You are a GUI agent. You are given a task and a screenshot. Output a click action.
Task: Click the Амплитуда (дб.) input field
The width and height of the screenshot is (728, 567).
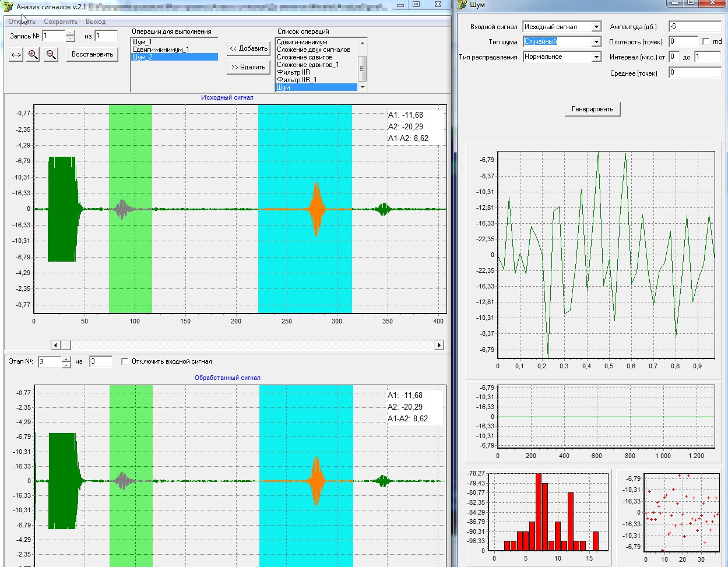[694, 27]
